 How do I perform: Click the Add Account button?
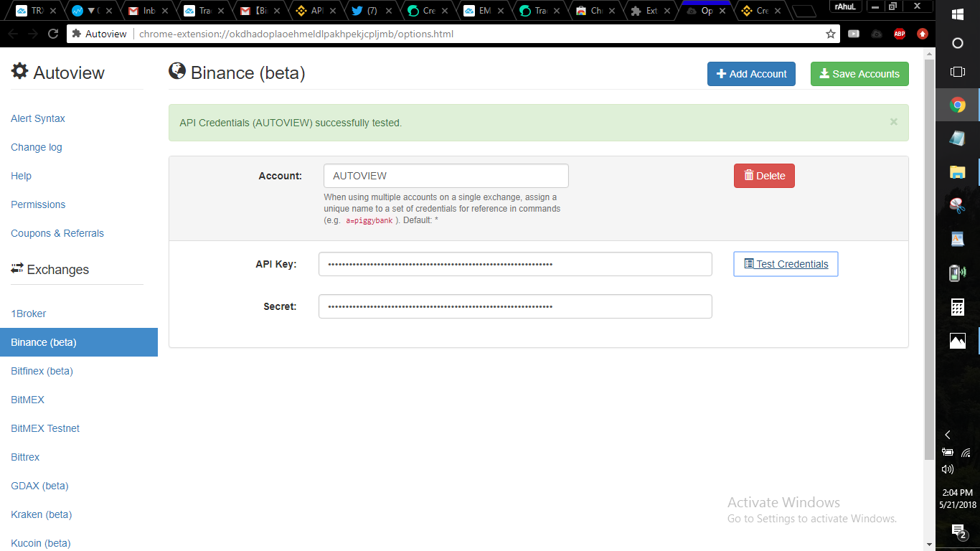coord(751,74)
